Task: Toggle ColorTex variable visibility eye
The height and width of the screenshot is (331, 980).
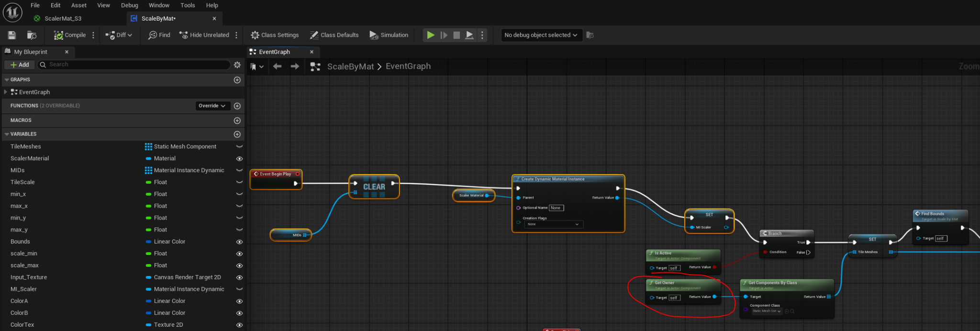Action: pyautogui.click(x=239, y=325)
